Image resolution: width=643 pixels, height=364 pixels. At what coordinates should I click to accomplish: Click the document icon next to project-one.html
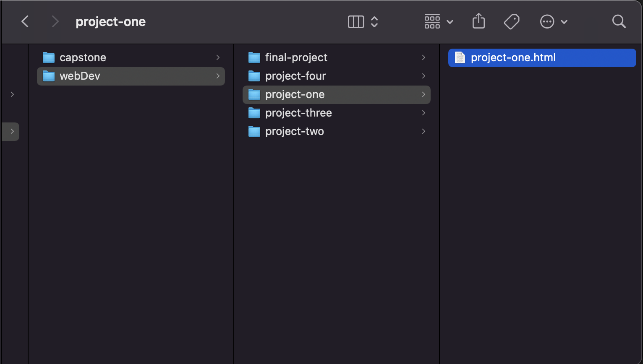(459, 57)
